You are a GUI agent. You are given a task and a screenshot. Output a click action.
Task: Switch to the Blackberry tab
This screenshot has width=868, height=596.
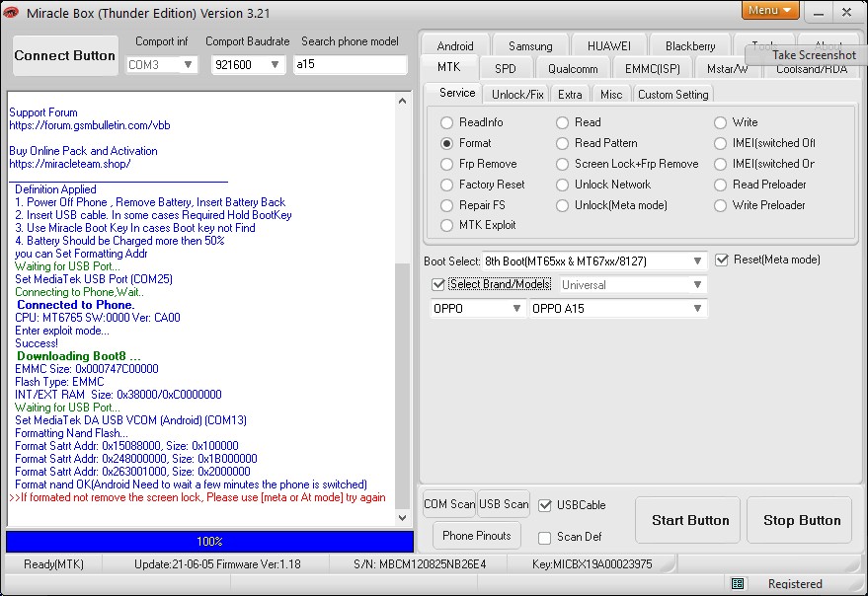690,46
